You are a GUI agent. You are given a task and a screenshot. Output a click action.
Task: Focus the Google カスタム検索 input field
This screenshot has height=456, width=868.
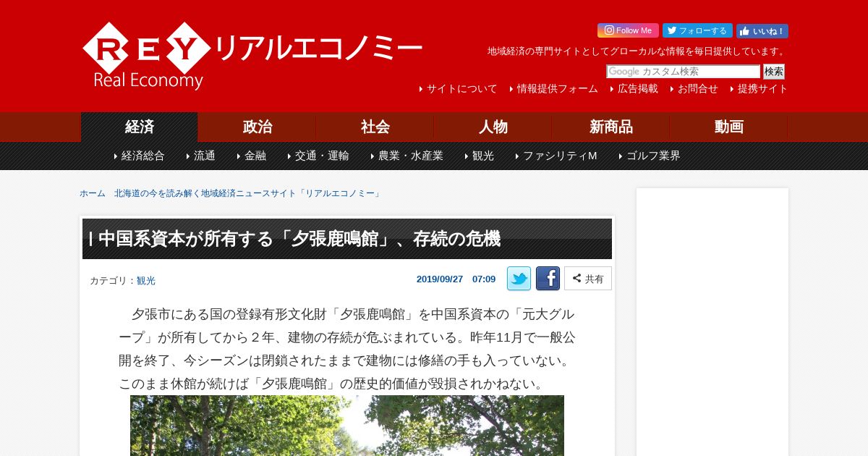pos(684,72)
